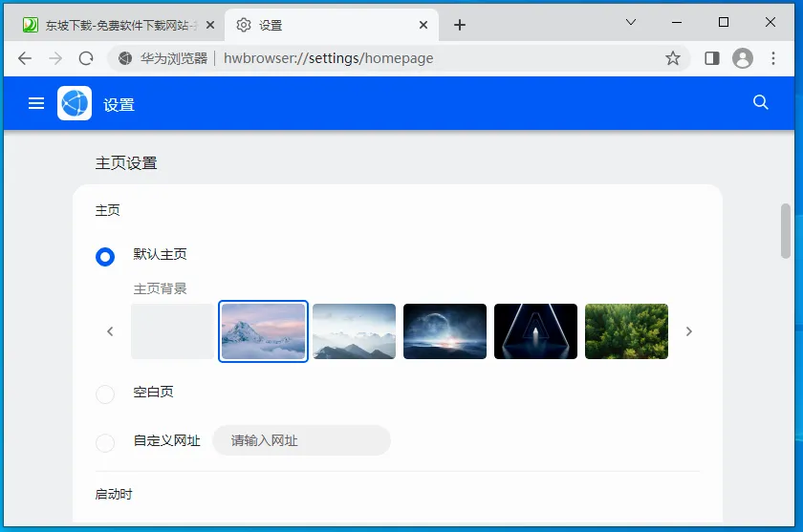803x532 pixels.
Task: Minimize the browser window
Action: coord(677,23)
